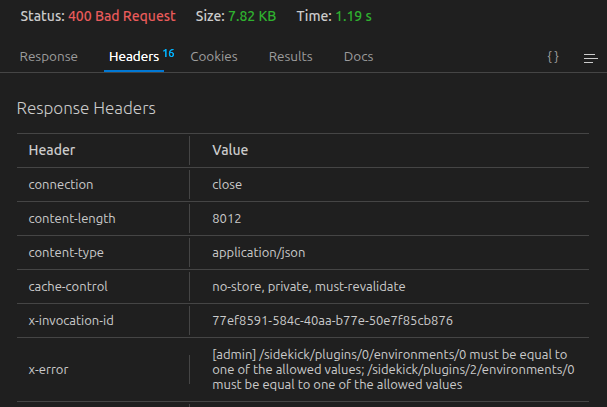Image resolution: width=607 pixels, height=407 pixels.
Task: Open the Cookies tab
Action: click(x=214, y=57)
